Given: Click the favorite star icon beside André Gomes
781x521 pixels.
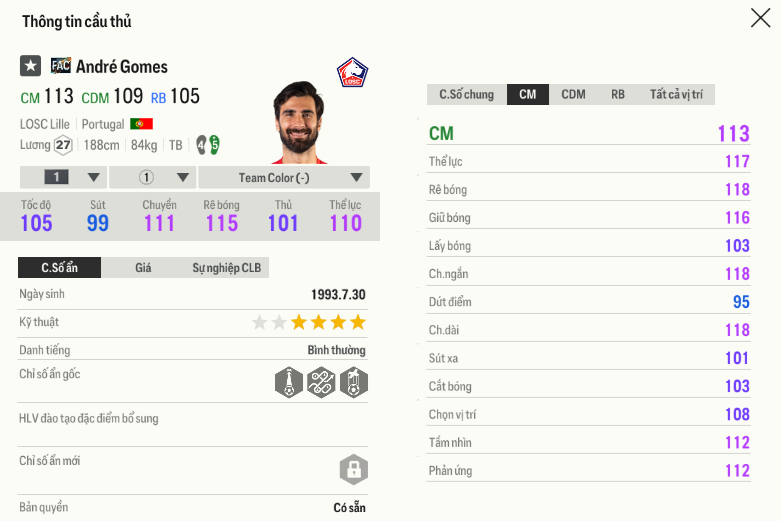Looking at the screenshot, I should click(30, 66).
